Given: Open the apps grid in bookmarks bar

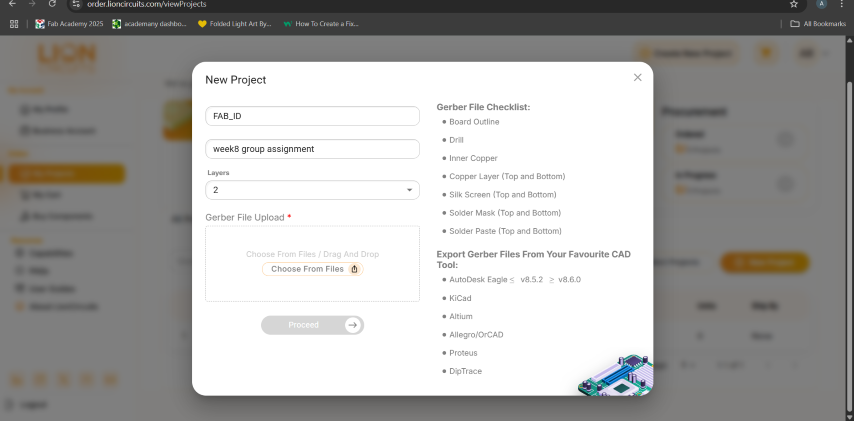Looking at the screenshot, I should [x=14, y=24].
